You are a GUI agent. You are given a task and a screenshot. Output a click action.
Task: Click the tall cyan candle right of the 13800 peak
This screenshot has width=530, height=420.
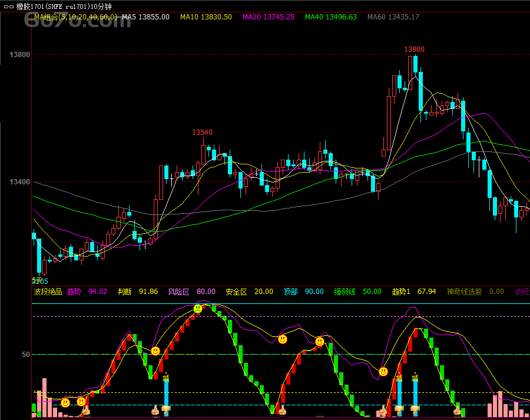click(420, 91)
